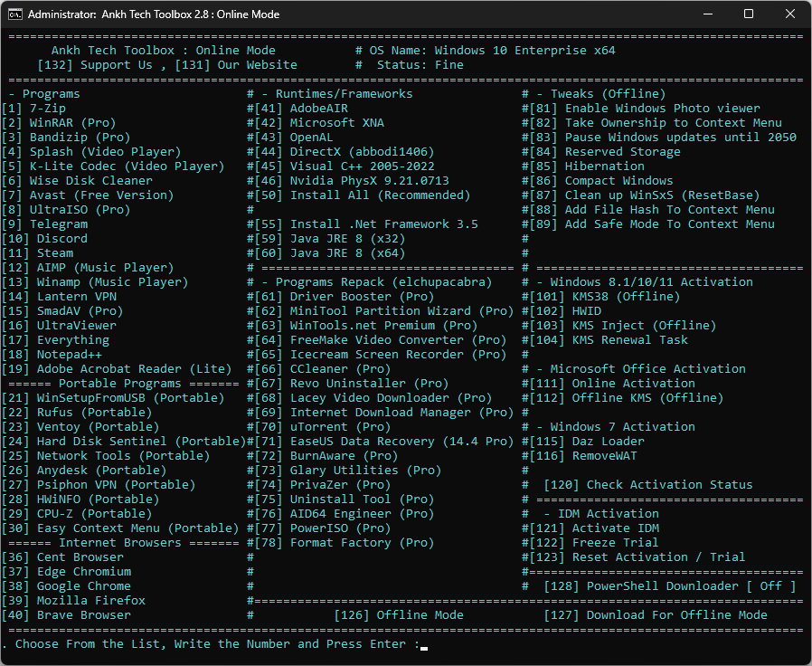The height and width of the screenshot is (666, 812).
Task: Click the '[70] uTorrent (Pro)' entry
Action: click(x=323, y=428)
